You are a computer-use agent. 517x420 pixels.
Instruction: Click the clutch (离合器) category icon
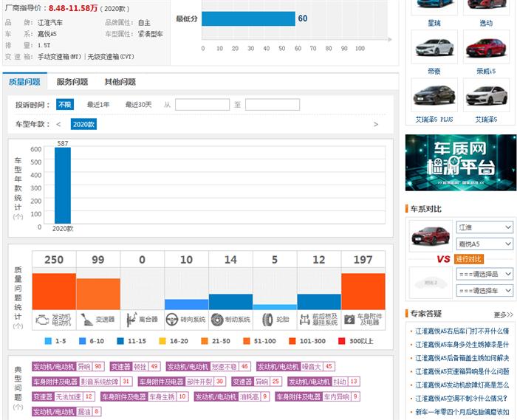click(x=132, y=320)
